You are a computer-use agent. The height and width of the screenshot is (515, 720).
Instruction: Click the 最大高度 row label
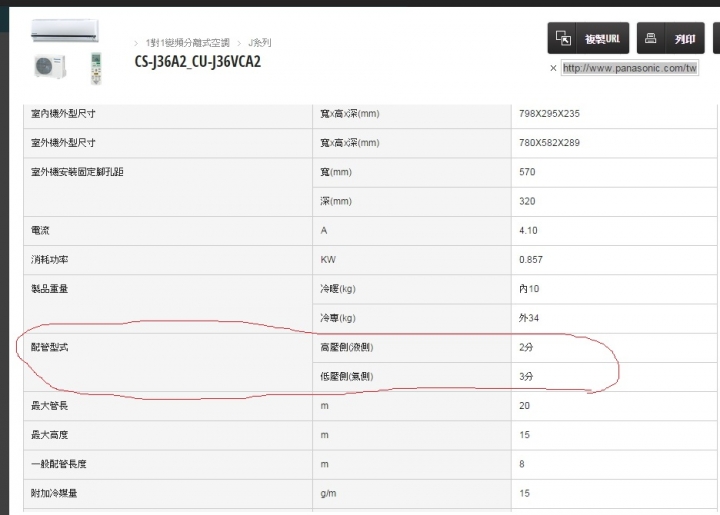(x=49, y=435)
